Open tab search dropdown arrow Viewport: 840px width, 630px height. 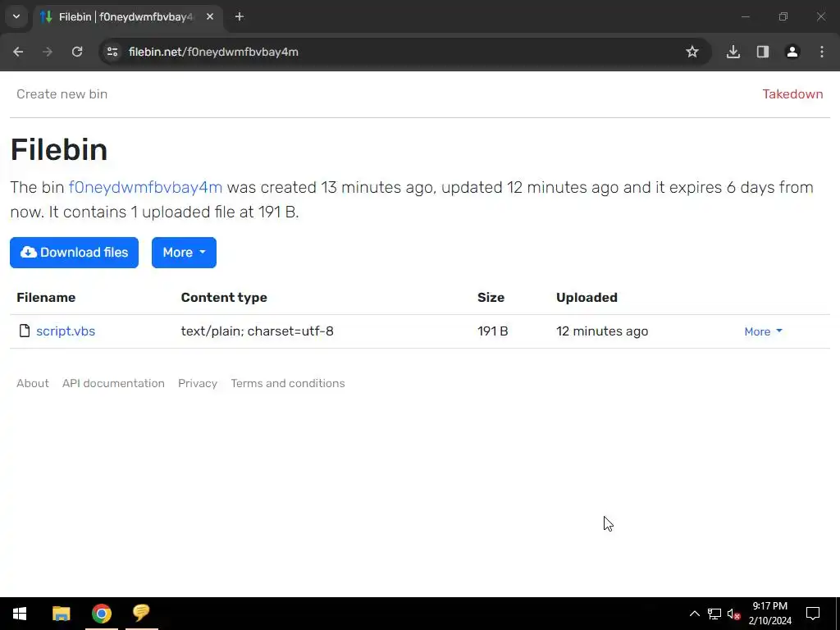click(x=16, y=16)
